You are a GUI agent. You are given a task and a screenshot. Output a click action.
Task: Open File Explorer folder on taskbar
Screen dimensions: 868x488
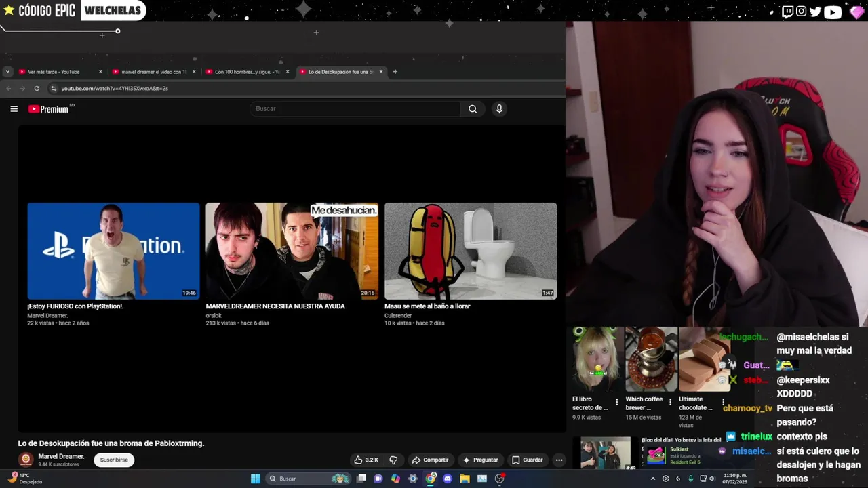[x=465, y=479]
